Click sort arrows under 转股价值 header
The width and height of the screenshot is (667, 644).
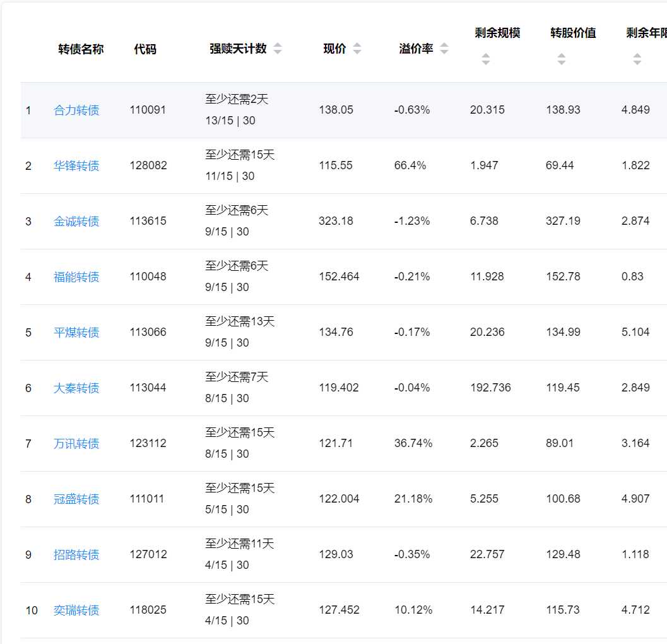point(561,59)
